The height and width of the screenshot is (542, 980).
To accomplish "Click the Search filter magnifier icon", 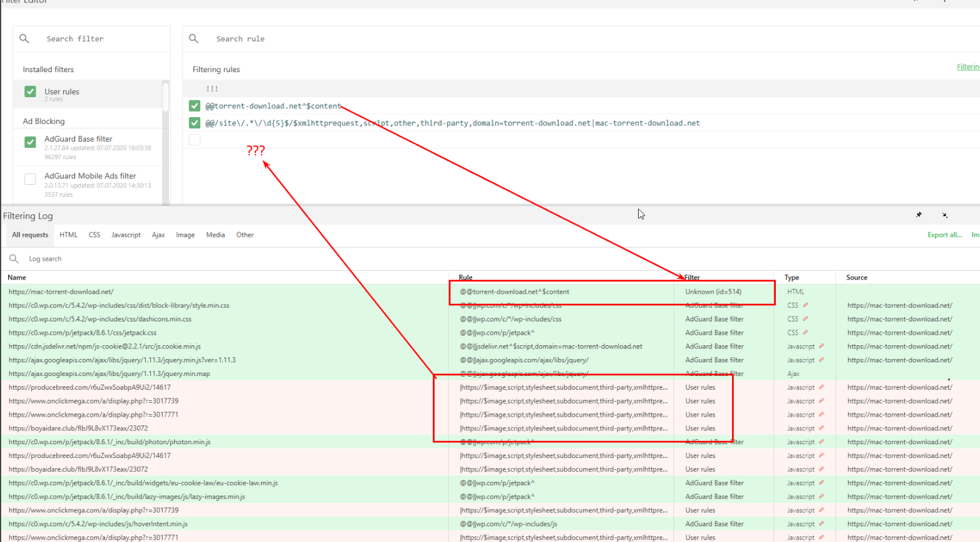I will [x=24, y=38].
